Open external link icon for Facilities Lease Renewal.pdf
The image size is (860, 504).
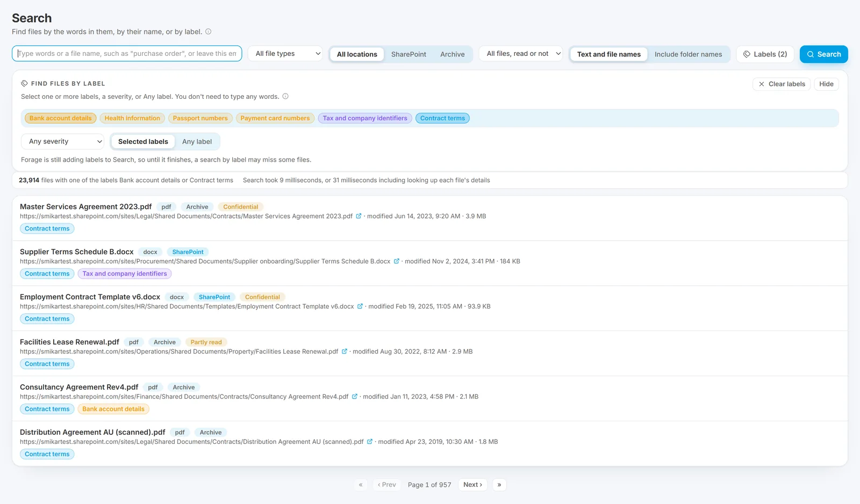click(x=345, y=352)
